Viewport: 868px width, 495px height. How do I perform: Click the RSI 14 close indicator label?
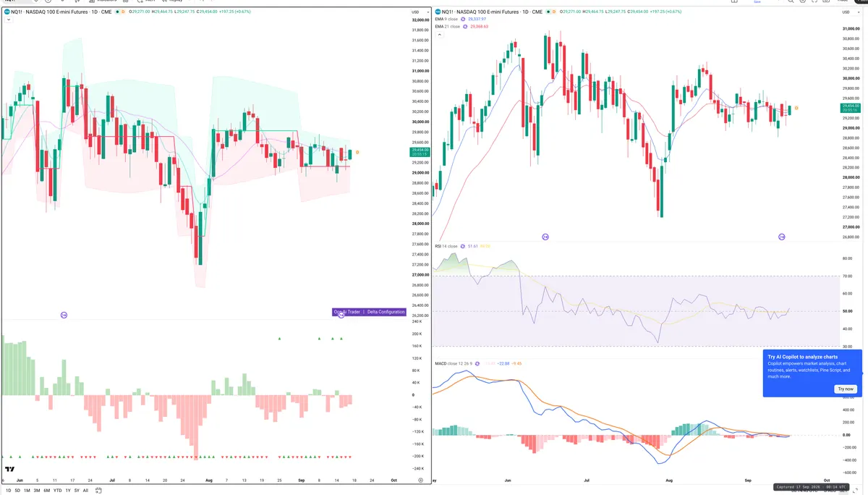tap(446, 246)
